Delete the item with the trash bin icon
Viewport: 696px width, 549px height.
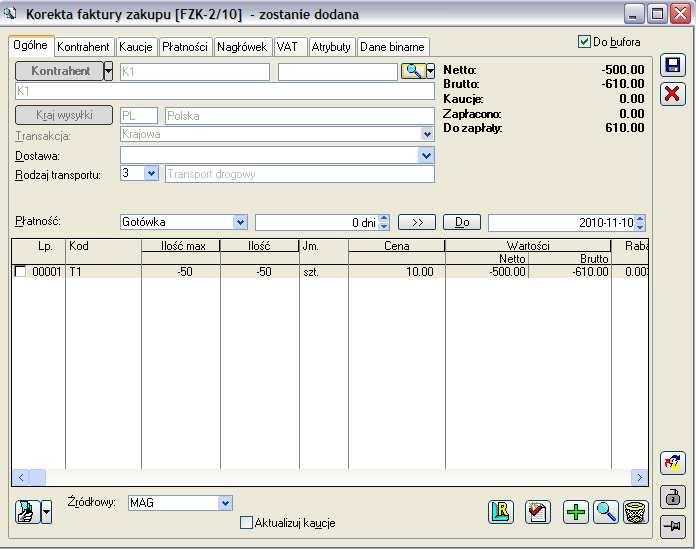point(636,512)
